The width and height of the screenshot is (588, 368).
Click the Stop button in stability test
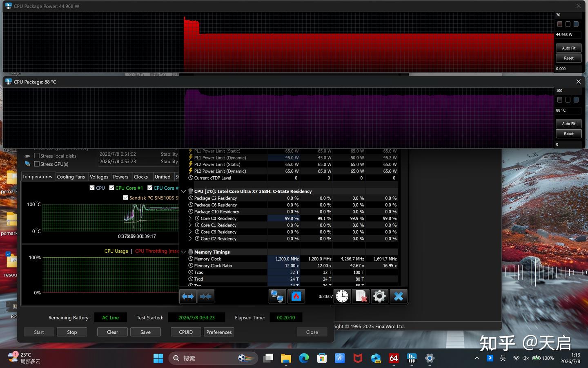click(x=72, y=332)
